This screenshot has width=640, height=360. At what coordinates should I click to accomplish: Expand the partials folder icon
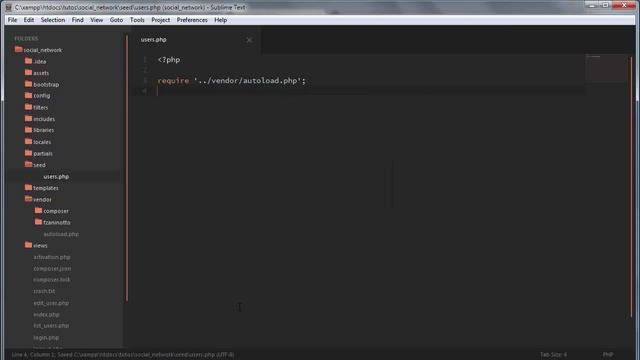[28, 153]
